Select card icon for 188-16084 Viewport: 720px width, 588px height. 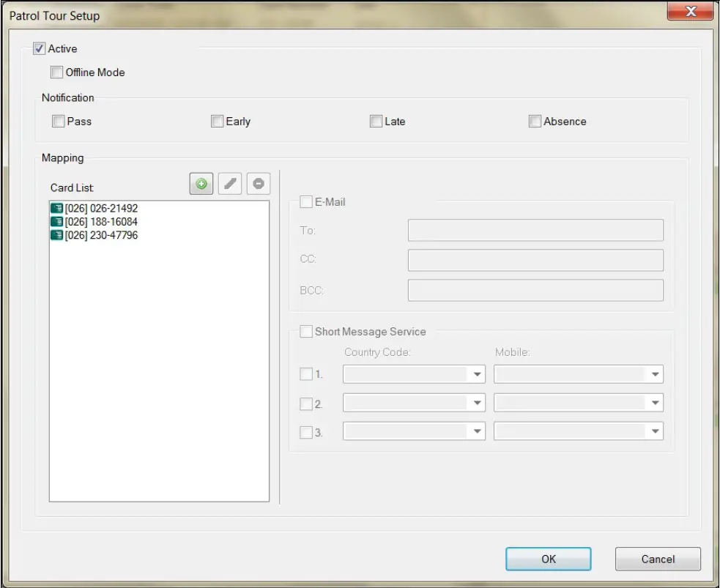pyautogui.click(x=56, y=222)
